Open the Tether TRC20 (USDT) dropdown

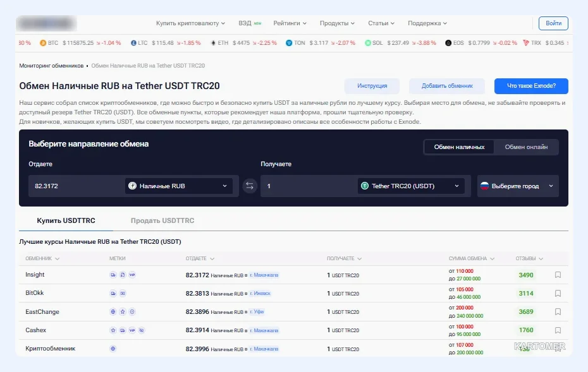411,186
